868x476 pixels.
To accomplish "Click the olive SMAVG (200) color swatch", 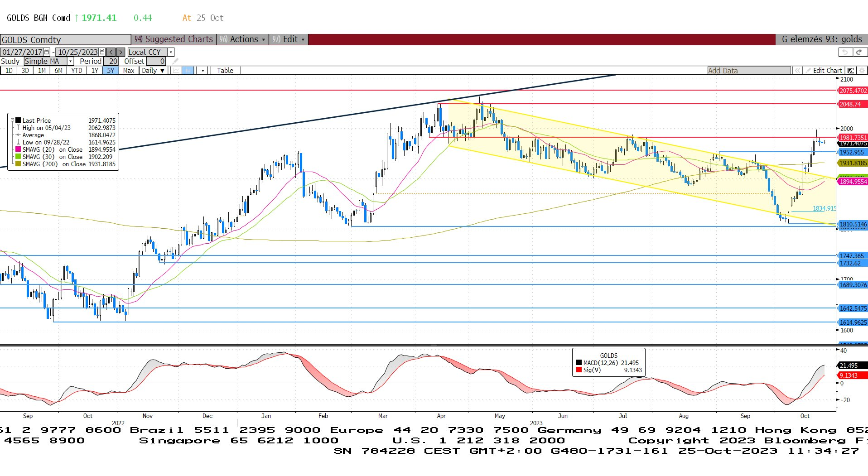I will [x=18, y=164].
